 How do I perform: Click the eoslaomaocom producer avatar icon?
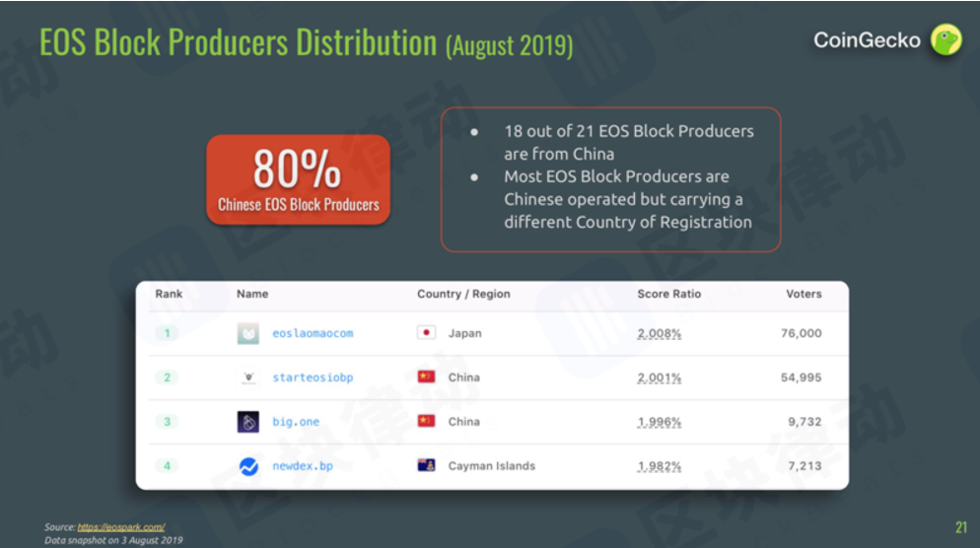[248, 333]
